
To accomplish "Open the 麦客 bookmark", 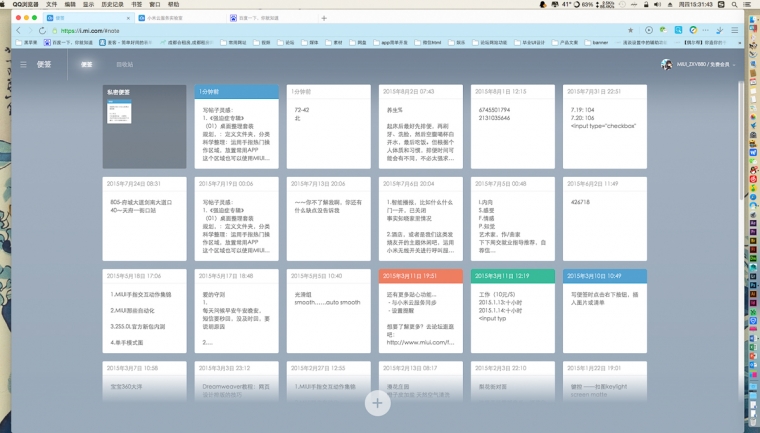I will click(x=126, y=42).
